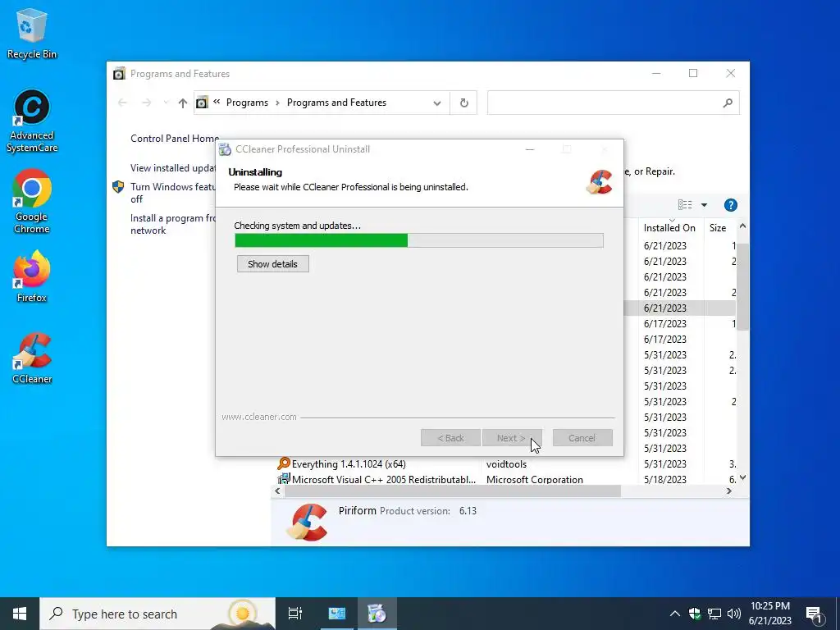The image size is (840, 630).
Task: Open Firefox desktop shortcut
Action: [32, 277]
